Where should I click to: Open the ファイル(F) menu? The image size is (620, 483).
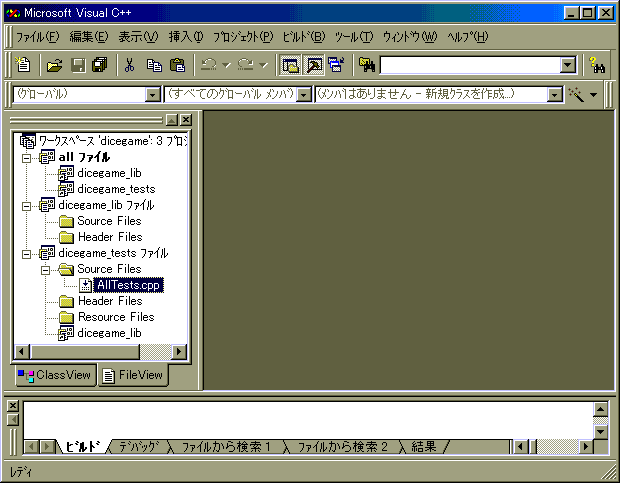[38, 37]
